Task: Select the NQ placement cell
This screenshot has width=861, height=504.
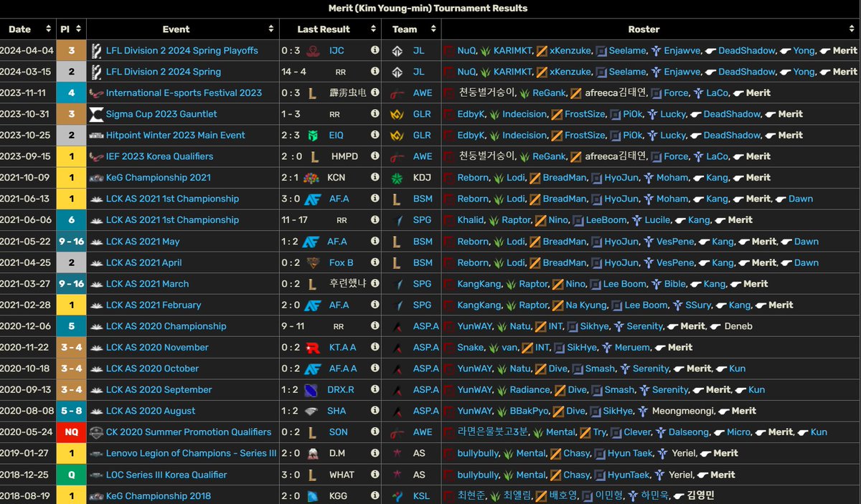Action: click(72, 432)
